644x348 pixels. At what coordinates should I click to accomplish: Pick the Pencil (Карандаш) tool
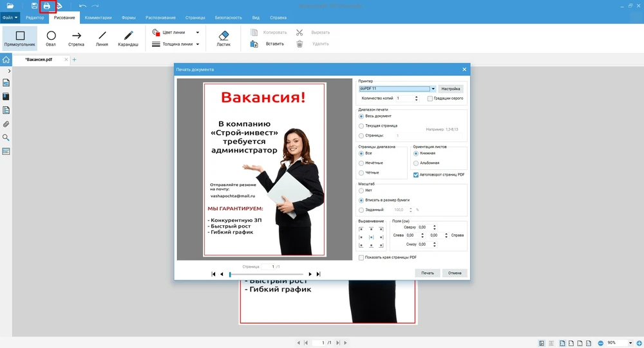click(128, 39)
